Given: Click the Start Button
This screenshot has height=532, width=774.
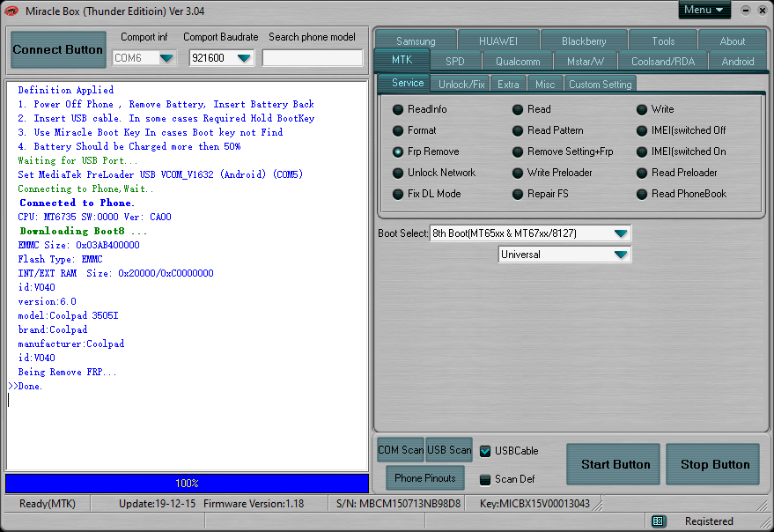Looking at the screenshot, I should coord(615,464).
